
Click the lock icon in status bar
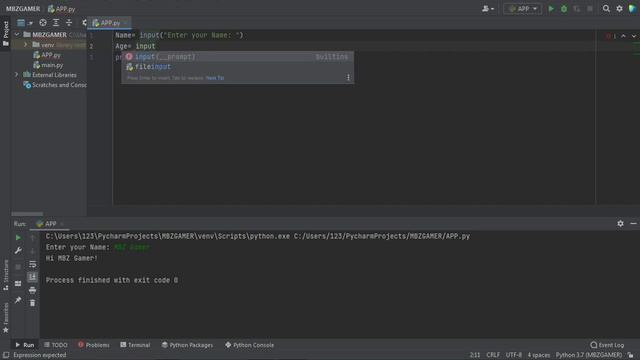coord(631,355)
